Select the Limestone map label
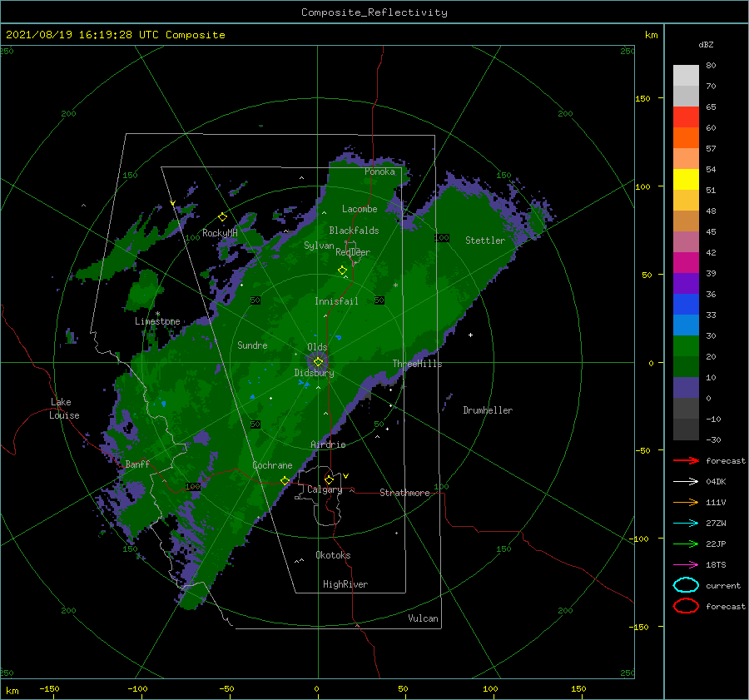The image size is (749, 700). coord(157,321)
